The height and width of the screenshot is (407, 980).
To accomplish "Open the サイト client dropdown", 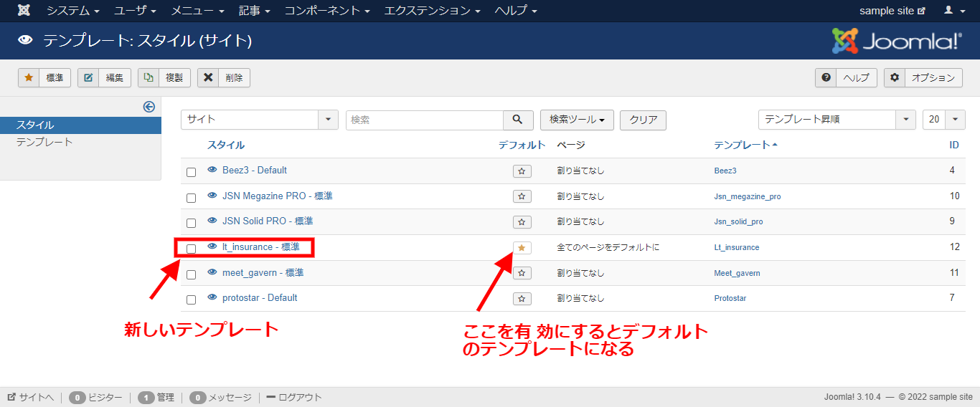I will (259, 120).
